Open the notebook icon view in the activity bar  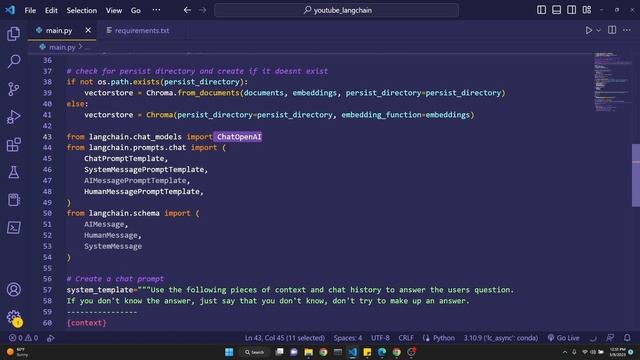pyautogui.click(x=13, y=200)
